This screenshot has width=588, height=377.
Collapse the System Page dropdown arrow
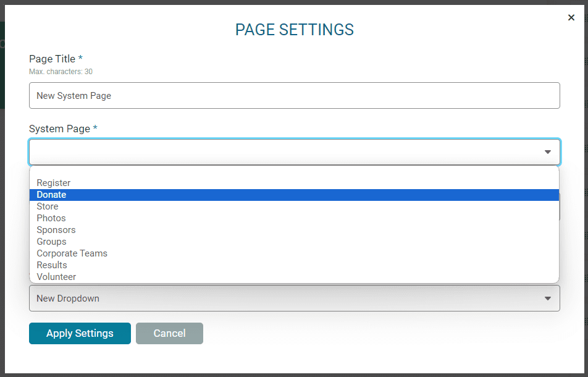(547, 152)
